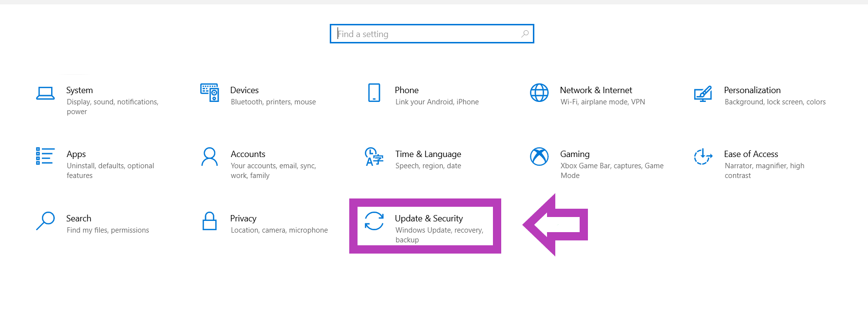
Task: Click 'Narrator, magnifier, high contrast' description
Action: pyautogui.click(x=764, y=171)
